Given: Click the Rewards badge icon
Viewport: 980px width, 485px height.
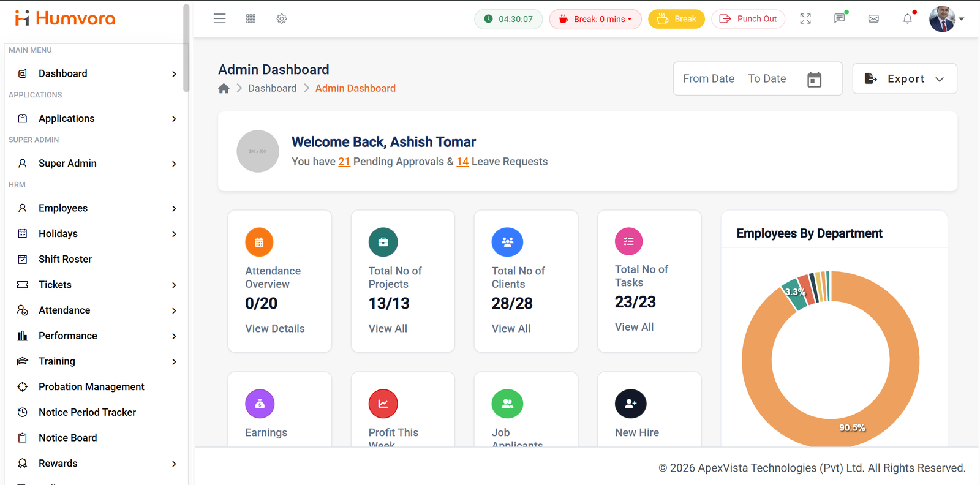Looking at the screenshot, I should (23, 464).
